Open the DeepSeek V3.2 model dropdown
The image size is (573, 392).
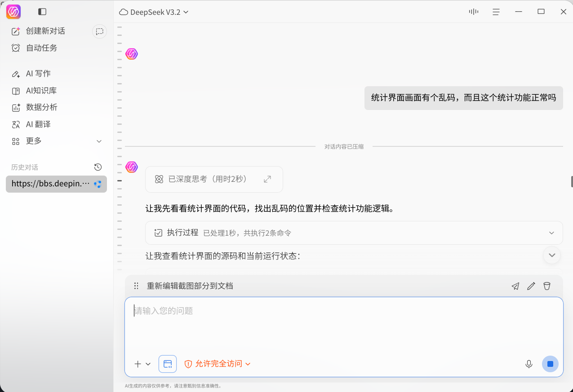point(154,12)
